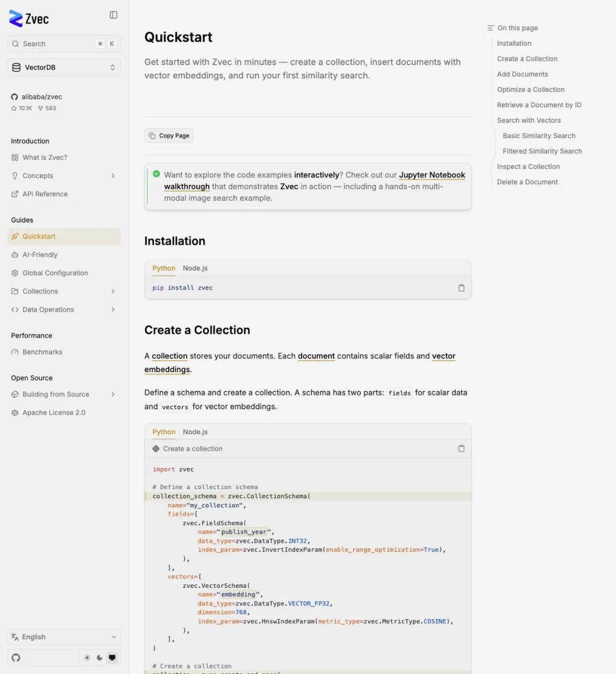Image resolution: width=616 pixels, height=674 pixels.
Task: Click the Concepts lightbulb icon
Action: click(15, 176)
